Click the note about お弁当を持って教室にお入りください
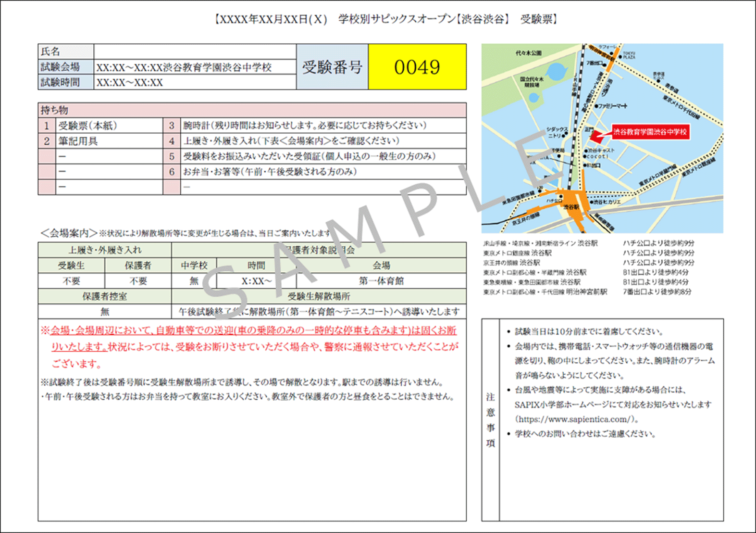The width and height of the screenshot is (756, 533). (248, 397)
